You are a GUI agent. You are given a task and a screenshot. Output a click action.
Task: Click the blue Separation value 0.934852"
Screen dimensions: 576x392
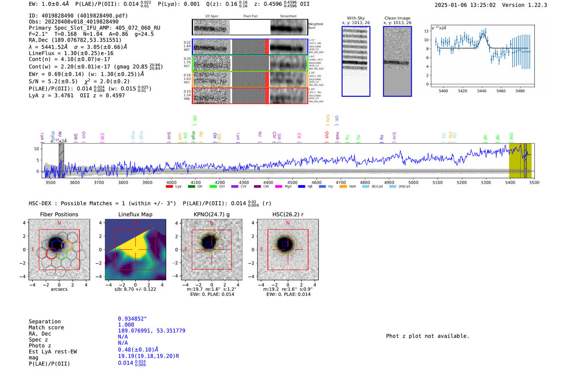tap(132, 319)
